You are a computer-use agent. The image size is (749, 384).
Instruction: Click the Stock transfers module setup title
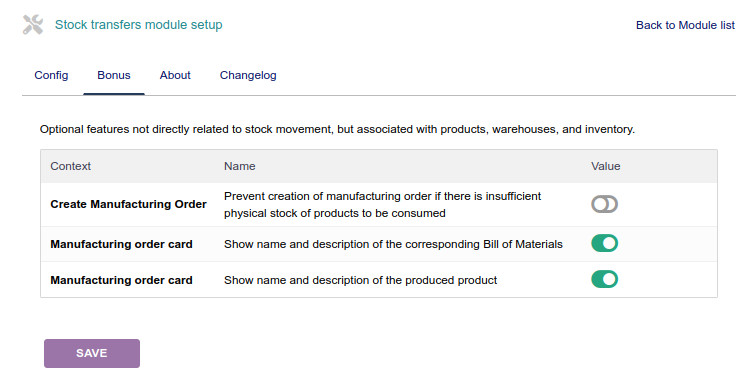[139, 25]
